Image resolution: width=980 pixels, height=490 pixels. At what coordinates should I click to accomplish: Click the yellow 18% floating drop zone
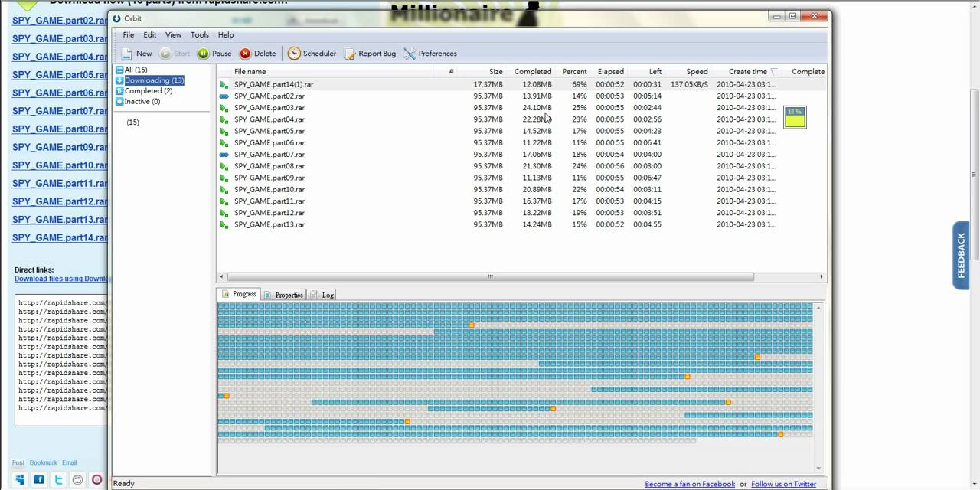tap(795, 117)
